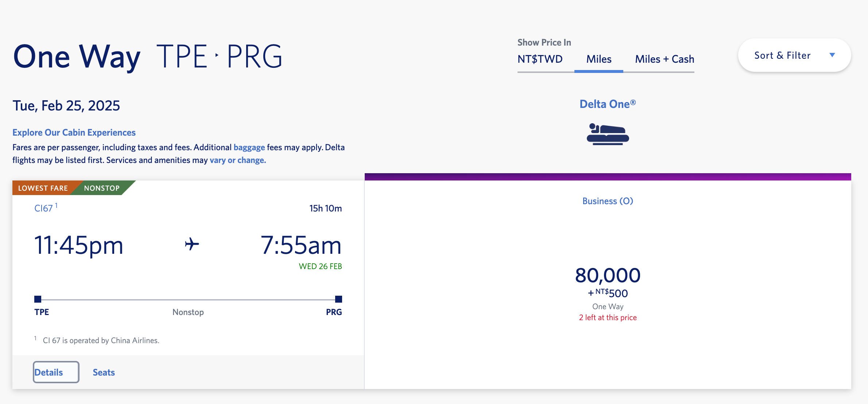Open Explore Our Cabin Experiences link
The width and height of the screenshot is (868, 404).
pyautogui.click(x=74, y=132)
